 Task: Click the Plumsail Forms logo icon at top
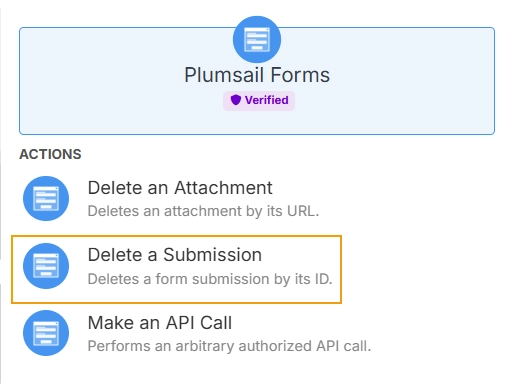(x=257, y=39)
